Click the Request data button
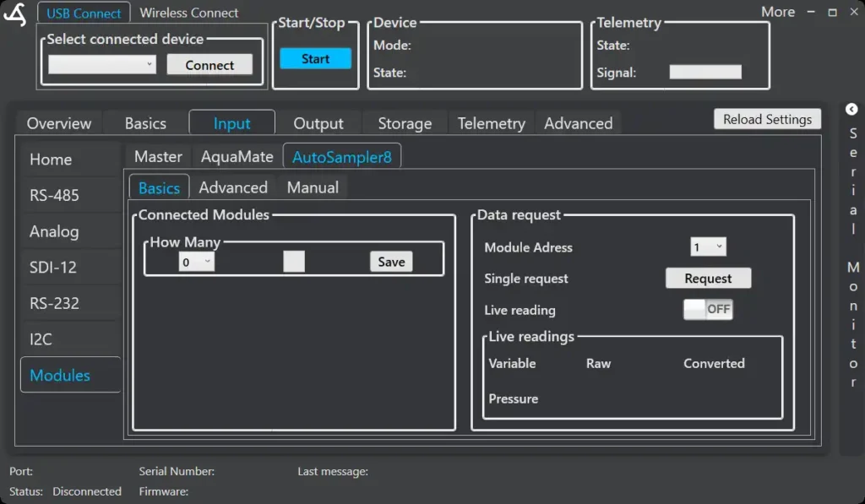 click(x=708, y=279)
